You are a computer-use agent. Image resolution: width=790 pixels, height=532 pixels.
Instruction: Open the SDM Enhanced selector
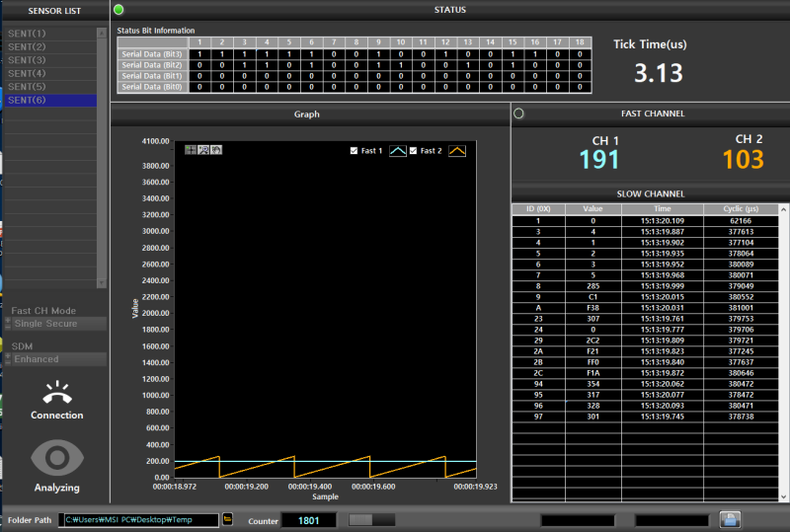[57, 359]
